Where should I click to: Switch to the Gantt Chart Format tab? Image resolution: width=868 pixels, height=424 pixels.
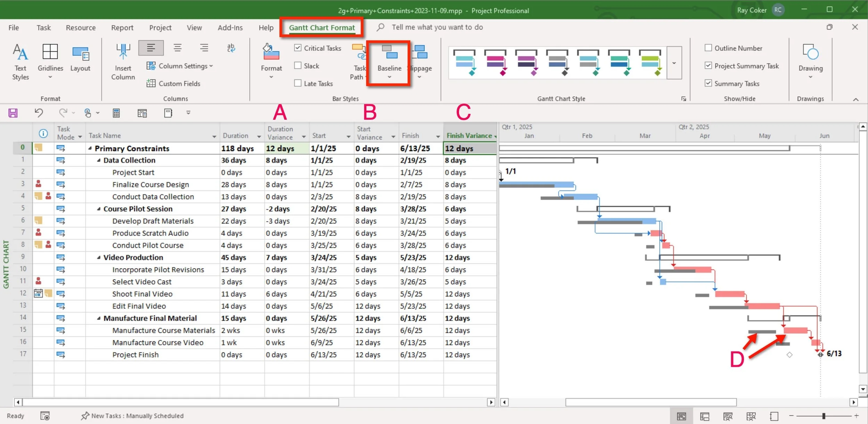click(321, 27)
